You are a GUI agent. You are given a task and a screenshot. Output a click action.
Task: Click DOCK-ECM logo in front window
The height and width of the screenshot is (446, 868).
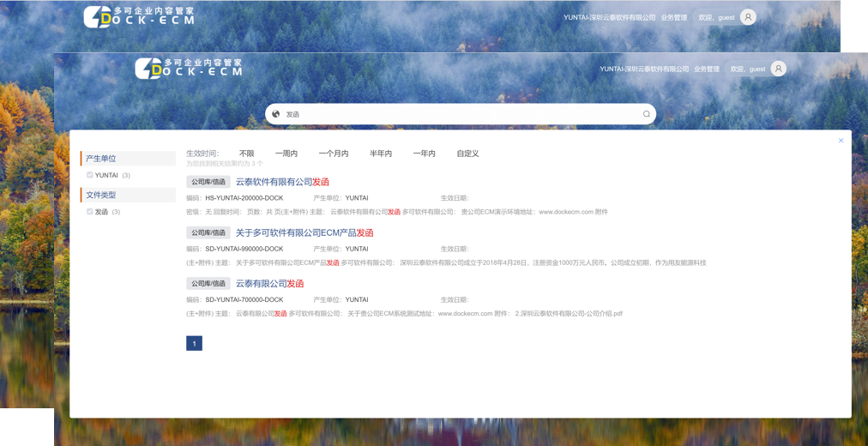coord(189,68)
